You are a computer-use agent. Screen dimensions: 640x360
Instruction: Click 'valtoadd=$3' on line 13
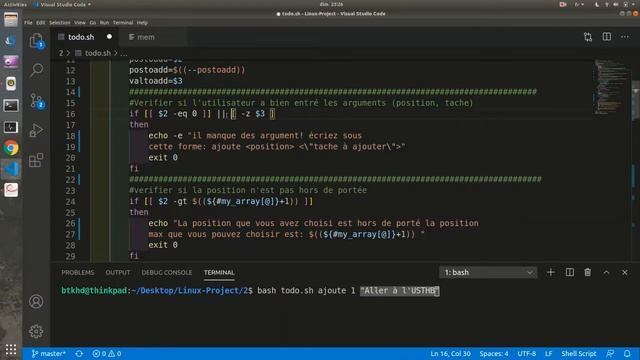pos(156,81)
